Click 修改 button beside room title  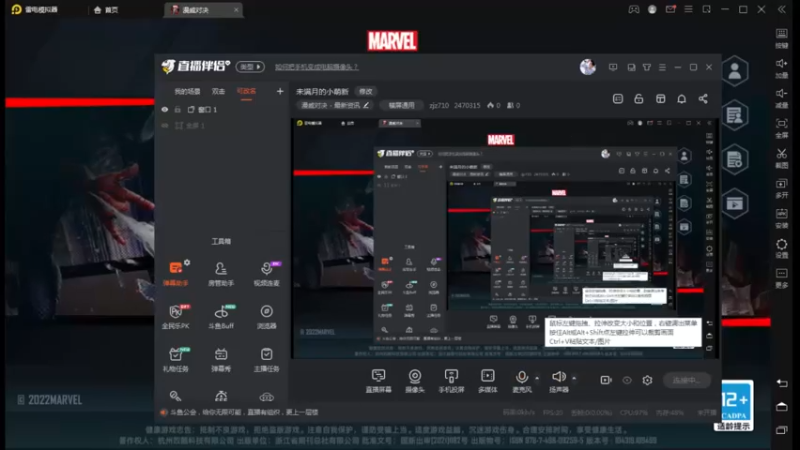point(366,91)
